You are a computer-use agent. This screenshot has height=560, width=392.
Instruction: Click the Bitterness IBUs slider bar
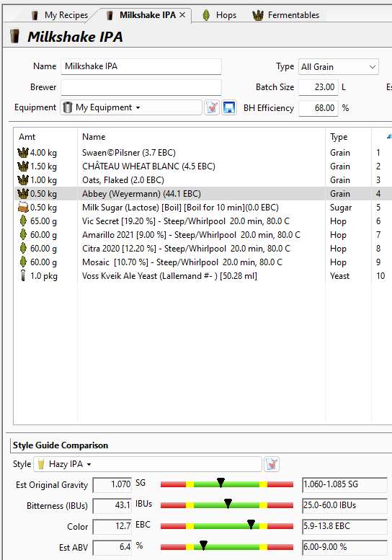[x=227, y=505]
